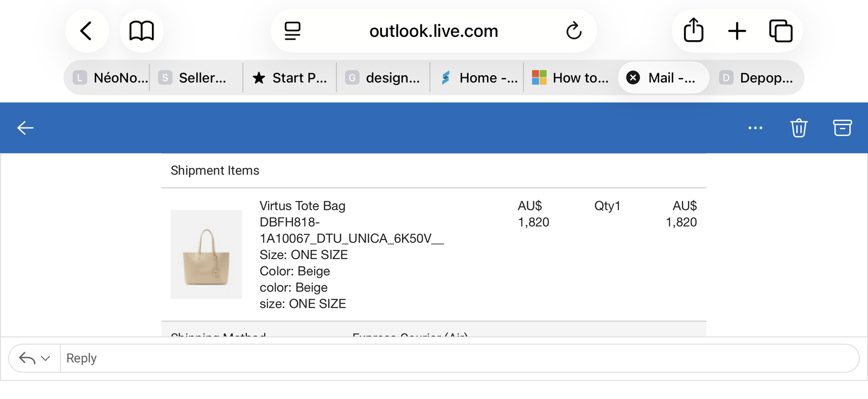Open more actions ellipsis menu
The height and width of the screenshot is (399, 868).
tap(755, 128)
